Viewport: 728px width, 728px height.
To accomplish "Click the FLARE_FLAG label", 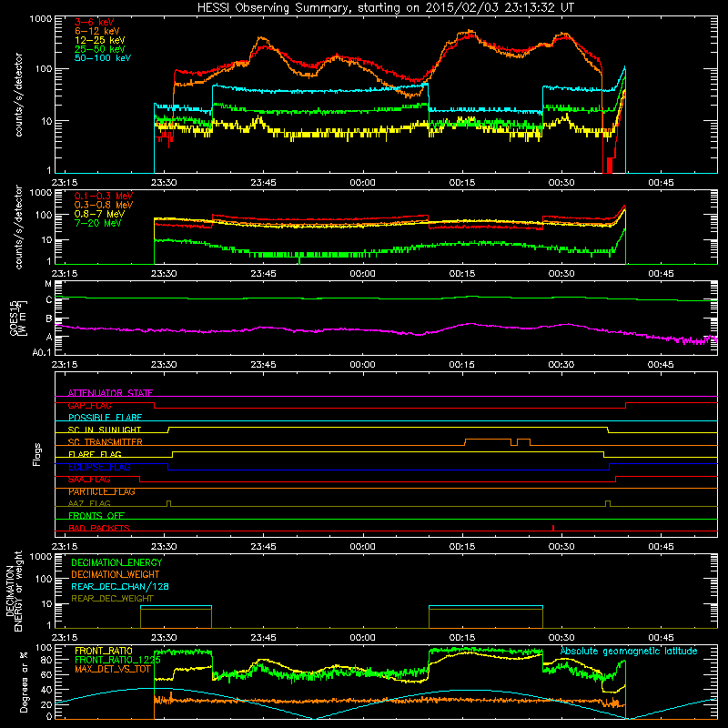I will [x=95, y=454].
